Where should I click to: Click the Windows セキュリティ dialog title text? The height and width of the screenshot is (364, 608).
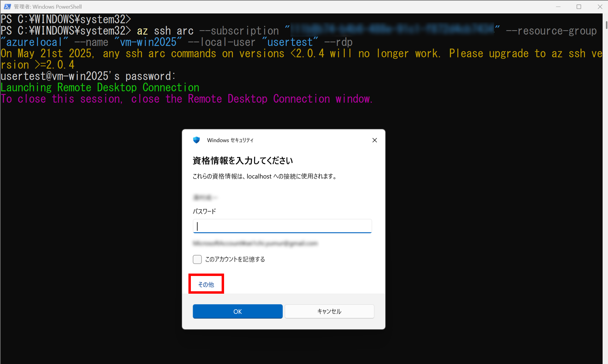point(230,140)
